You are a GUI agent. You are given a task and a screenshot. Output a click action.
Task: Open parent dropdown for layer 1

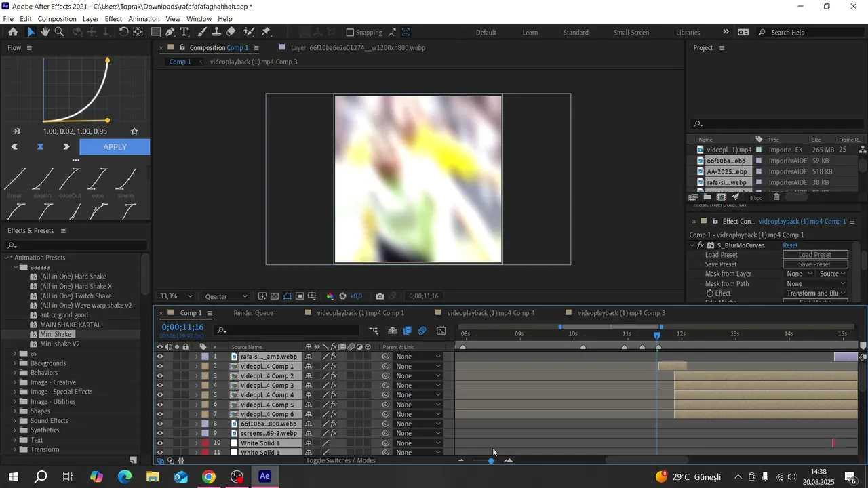[x=418, y=357]
